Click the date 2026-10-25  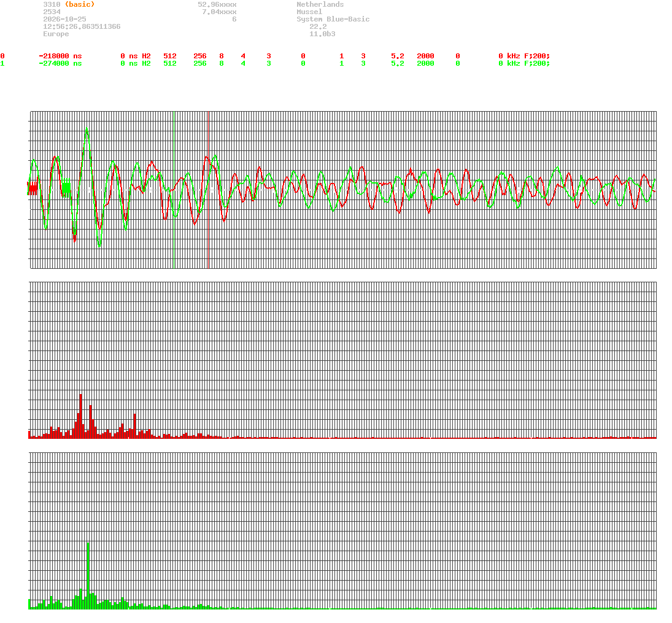coord(64,19)
